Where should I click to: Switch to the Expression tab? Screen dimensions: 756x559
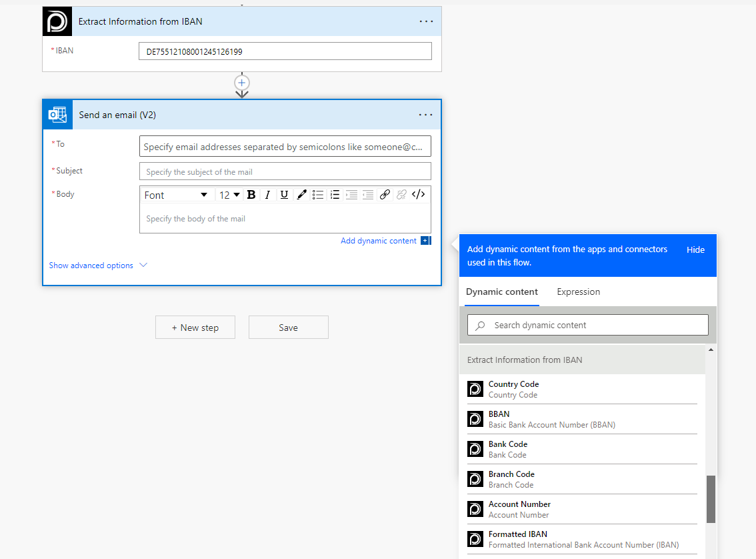pyautogui.click(x=578, y=292)
